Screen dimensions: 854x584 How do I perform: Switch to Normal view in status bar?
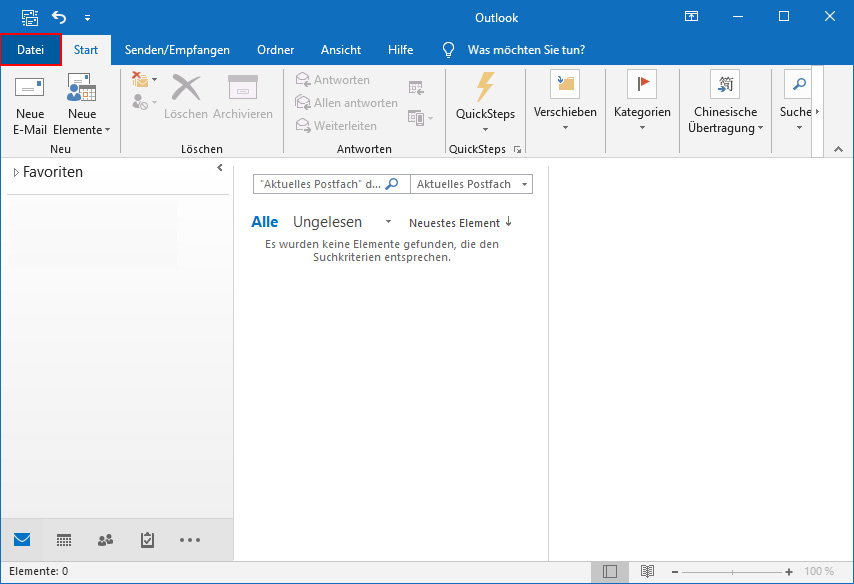[x=610, y=571]
